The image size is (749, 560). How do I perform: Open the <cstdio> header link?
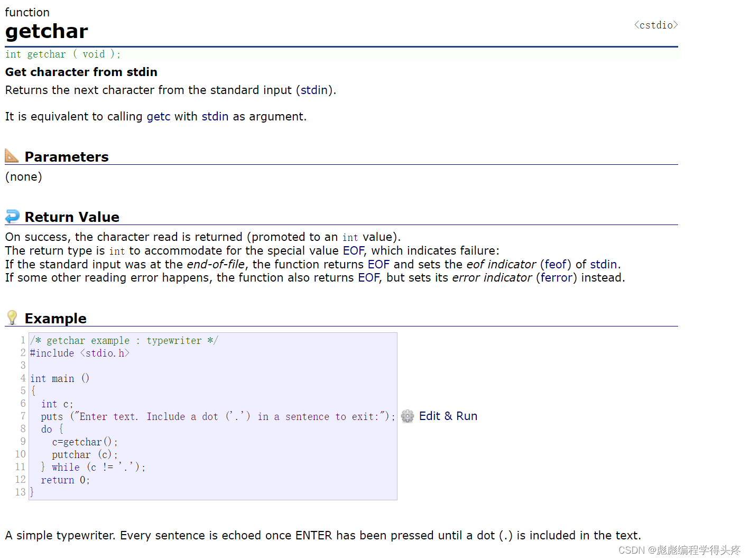pyautogui.click(x=656, y=25)
